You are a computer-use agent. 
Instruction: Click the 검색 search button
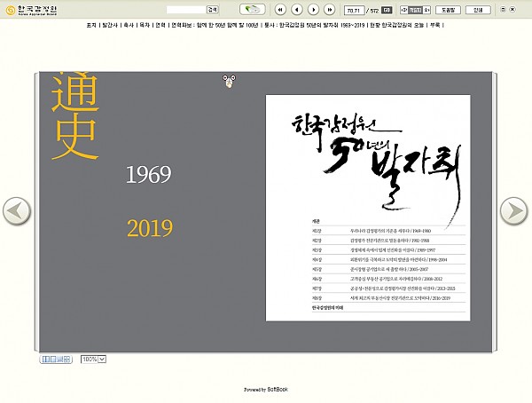tap(213, 10)
